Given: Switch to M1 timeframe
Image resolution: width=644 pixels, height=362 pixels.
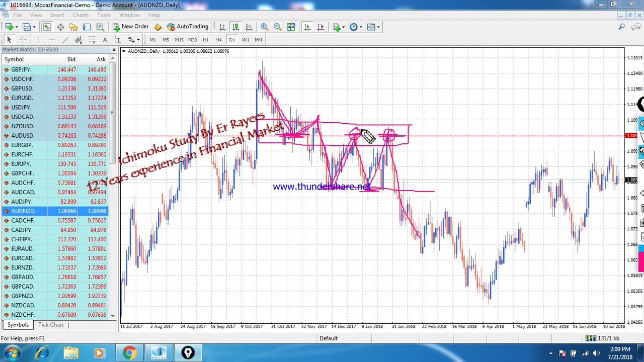Looking at the screenshot, I should click(152, 40).
